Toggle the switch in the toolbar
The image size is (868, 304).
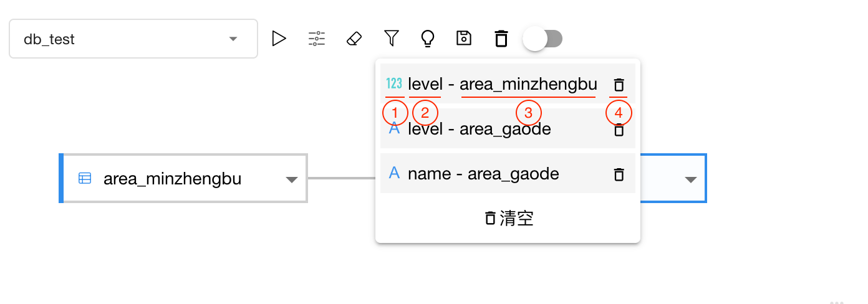coord(542,39)
